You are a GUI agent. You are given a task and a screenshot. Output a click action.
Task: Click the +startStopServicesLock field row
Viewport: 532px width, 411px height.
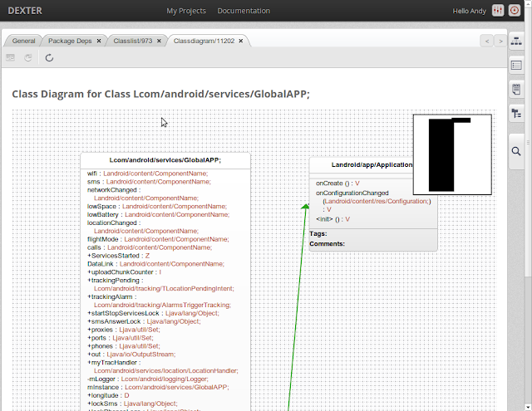[153, 313]
